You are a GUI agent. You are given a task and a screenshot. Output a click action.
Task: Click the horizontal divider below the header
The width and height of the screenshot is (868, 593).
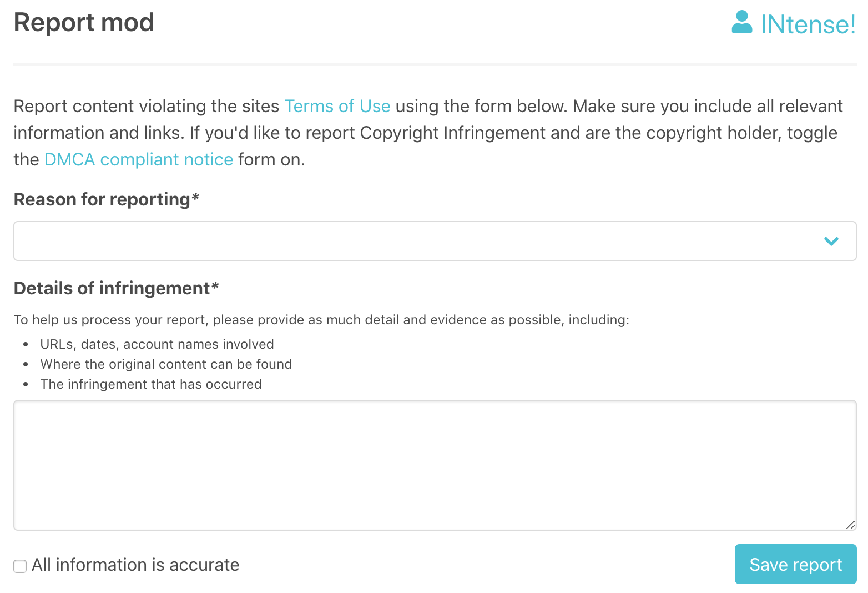[435, 64]
